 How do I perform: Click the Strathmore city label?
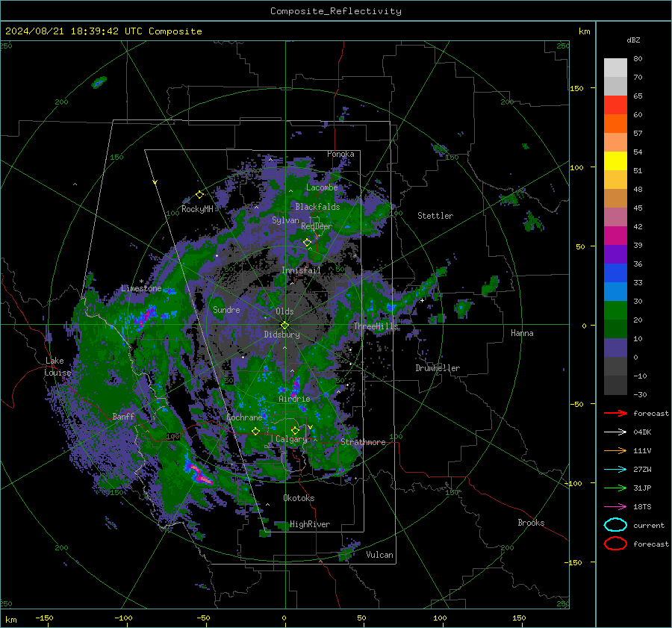click(x=363, y=442)
